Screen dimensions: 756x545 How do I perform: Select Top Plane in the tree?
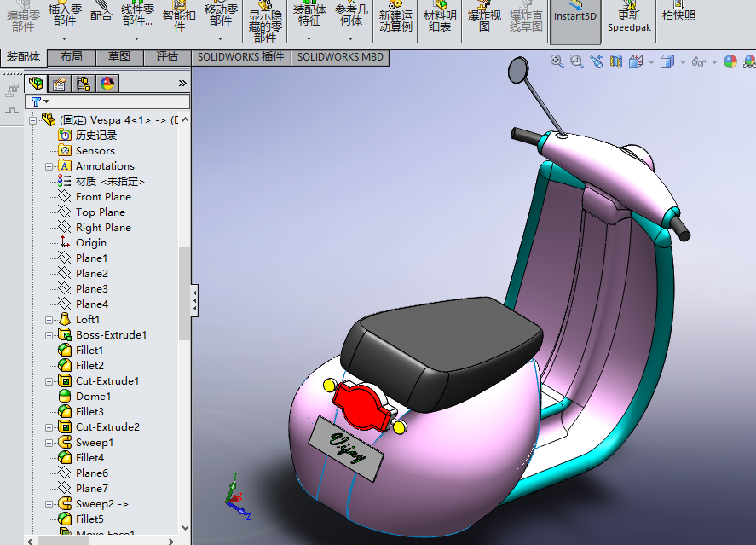[x=91, y=212]
